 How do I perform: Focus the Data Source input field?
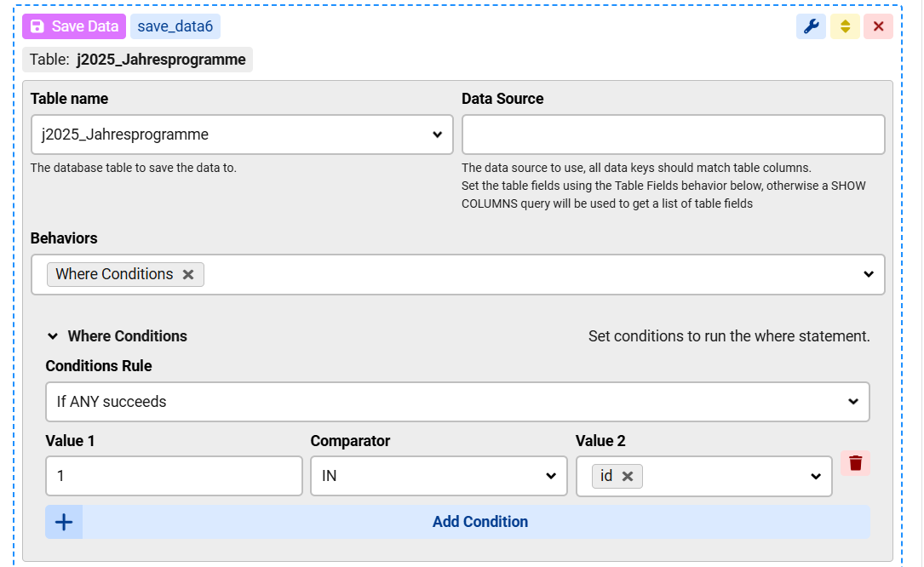click(x=673, y=135)
